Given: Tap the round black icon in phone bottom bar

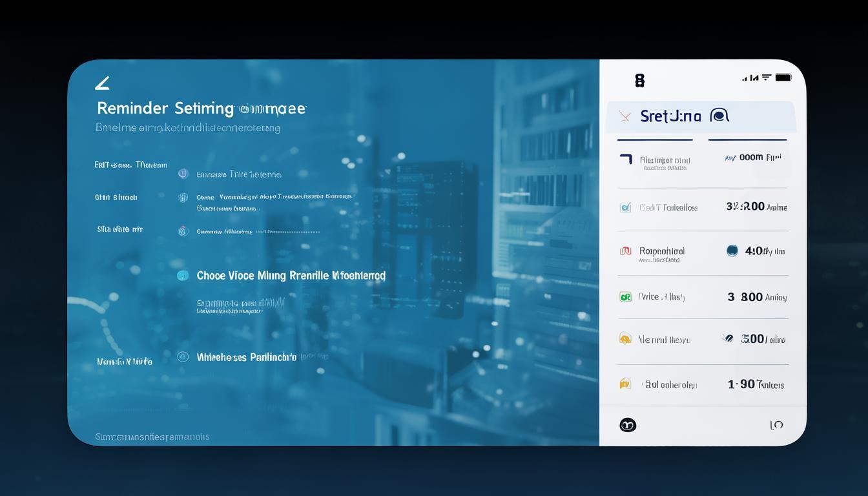Looking at the screenshot, I should (628, 425).
